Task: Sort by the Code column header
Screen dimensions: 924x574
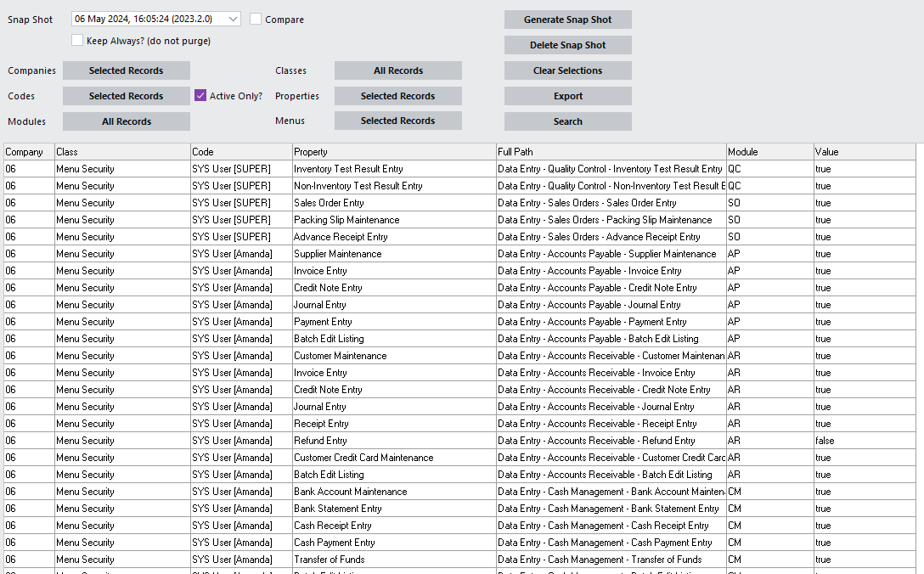Action: tap(241, 151)
